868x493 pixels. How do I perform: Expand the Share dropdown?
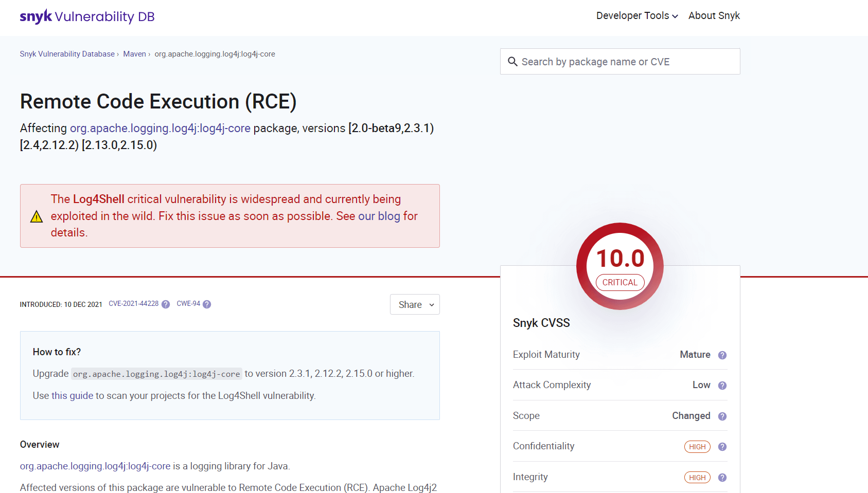click(x=415, y=304)
